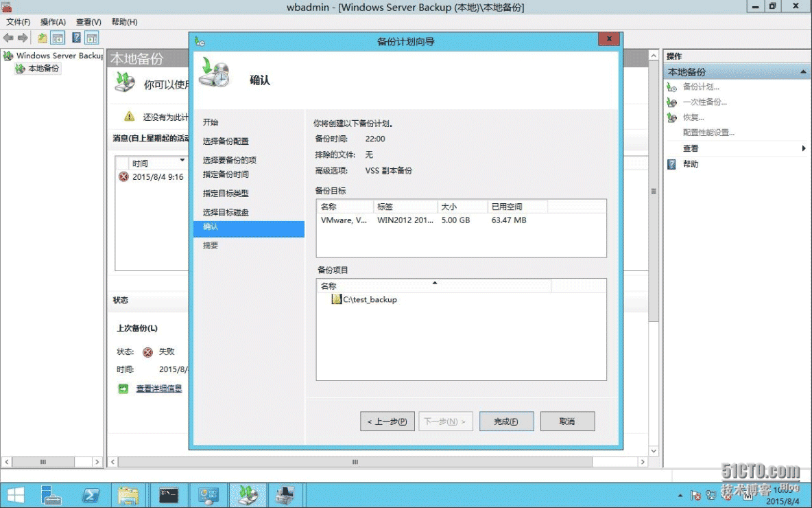Open the 操作(A) menu
Screen dimensions: 812x508
[53, 22]
